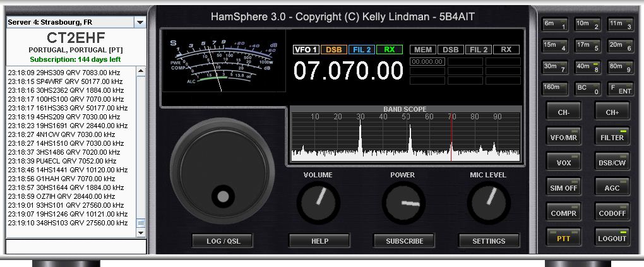Select the 15m band button
The image size is (644, 267).
(x=554, y=46)
